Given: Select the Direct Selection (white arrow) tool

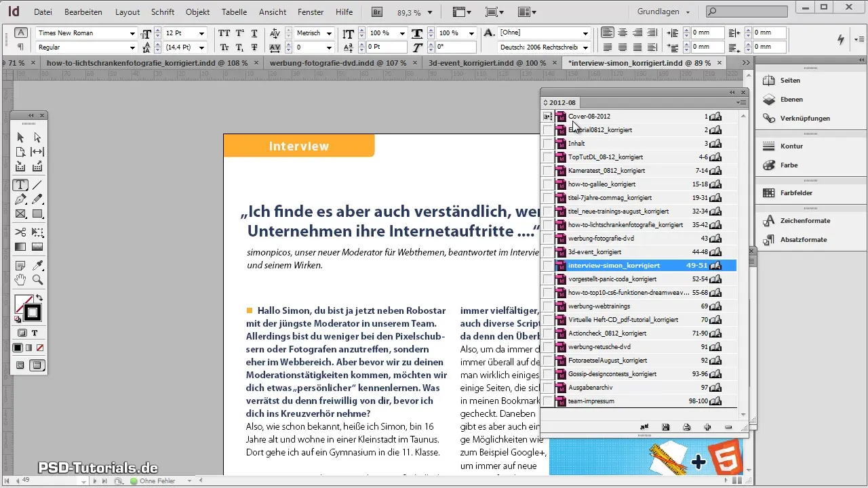Looking at the screenshot, I should click(37, 138).
